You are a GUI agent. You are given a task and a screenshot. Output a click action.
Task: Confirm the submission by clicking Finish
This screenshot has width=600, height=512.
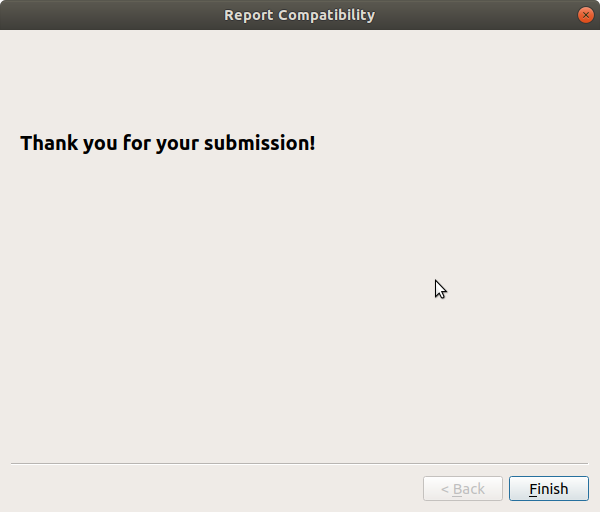(549, 489)
